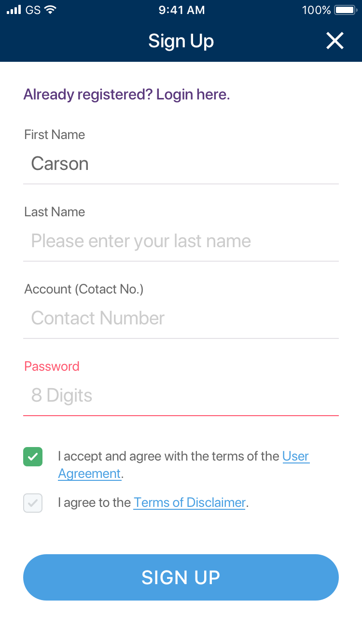Tap the Wi-Fi status icon
362x644 pixels.
(x=49, y=10)
